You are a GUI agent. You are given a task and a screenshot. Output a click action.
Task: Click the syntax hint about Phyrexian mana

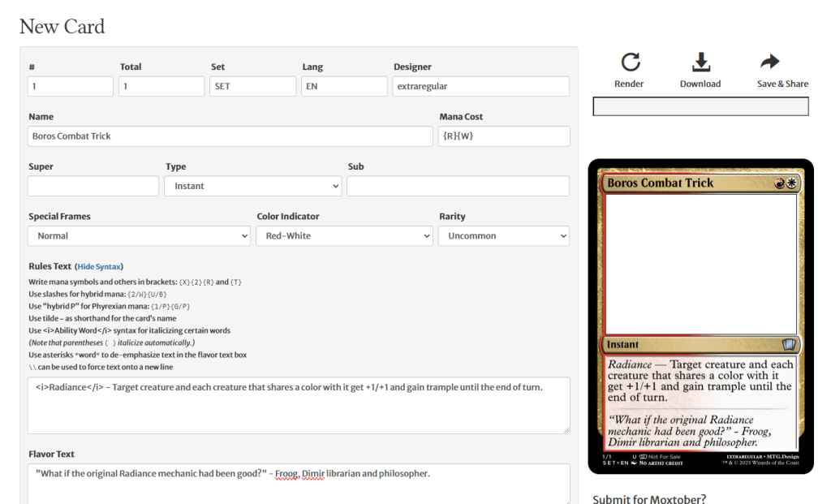(110, 306)
